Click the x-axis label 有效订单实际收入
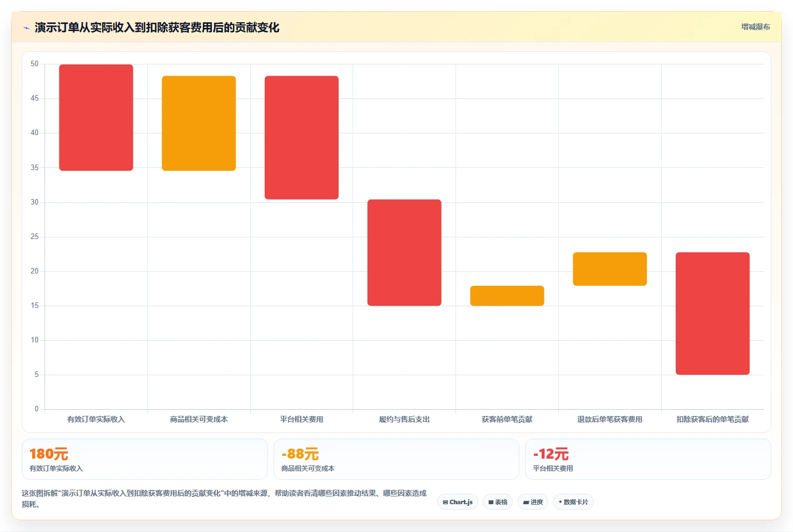This screenshot has height=532, width=793. coord(96,419)
